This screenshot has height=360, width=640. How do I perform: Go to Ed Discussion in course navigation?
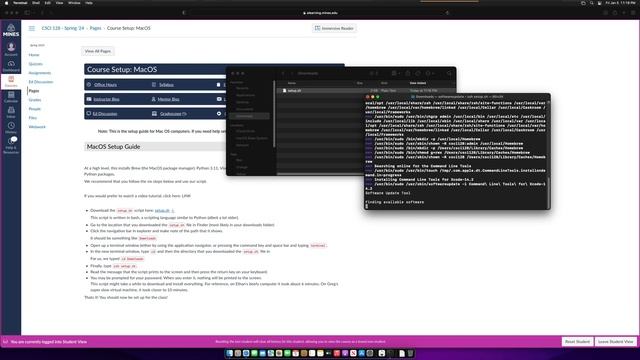coord(40,82)
